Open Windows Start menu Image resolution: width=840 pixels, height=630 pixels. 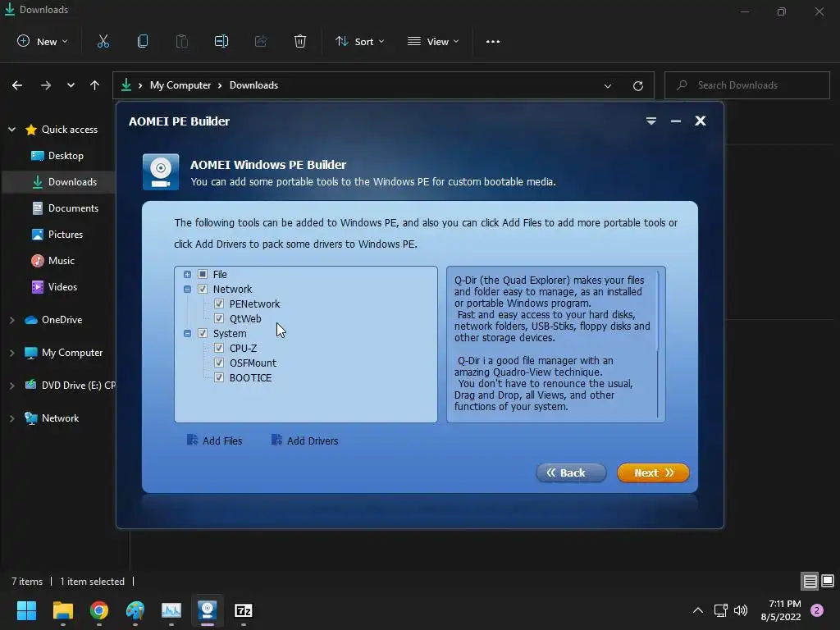(26, 610)
